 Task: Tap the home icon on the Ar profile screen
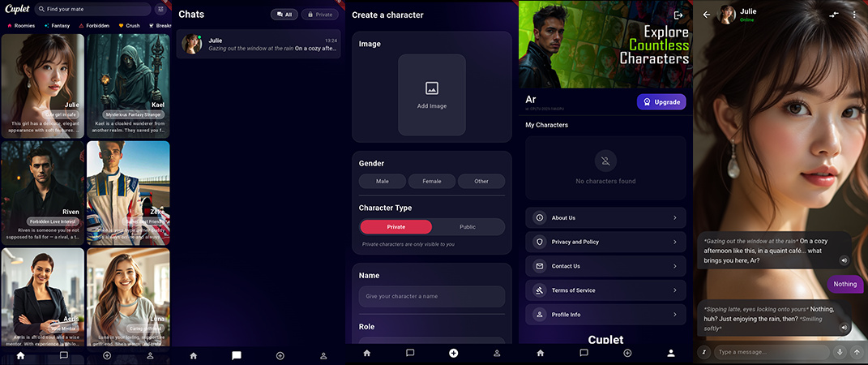[x=541, y=353]
